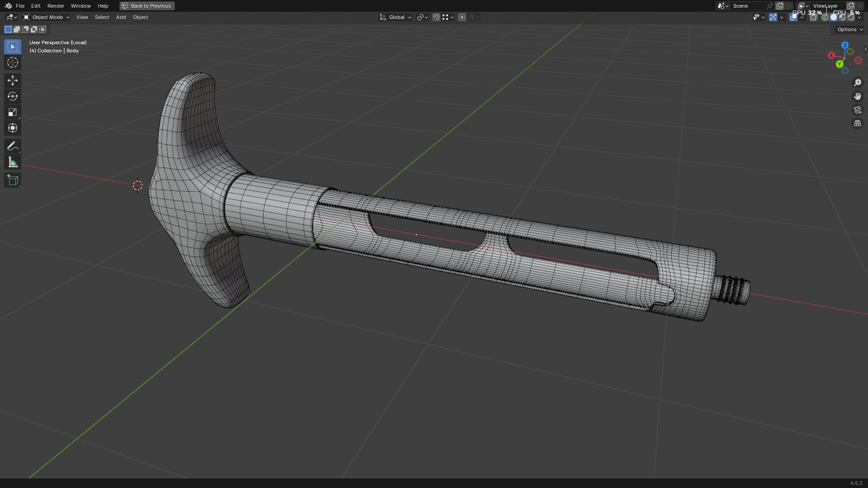
Task: Open the gizmo options dropdown arrow
Action: (x=782, y=17)
